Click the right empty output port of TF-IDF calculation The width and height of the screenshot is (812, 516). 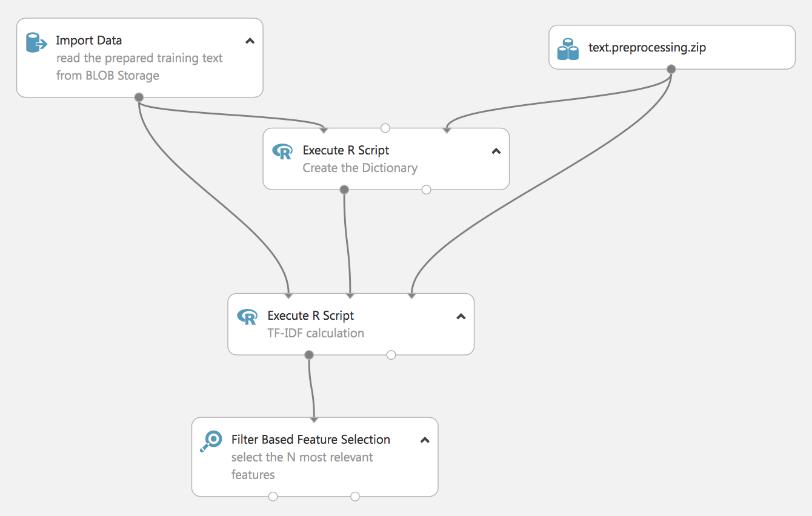pos(391,355)
